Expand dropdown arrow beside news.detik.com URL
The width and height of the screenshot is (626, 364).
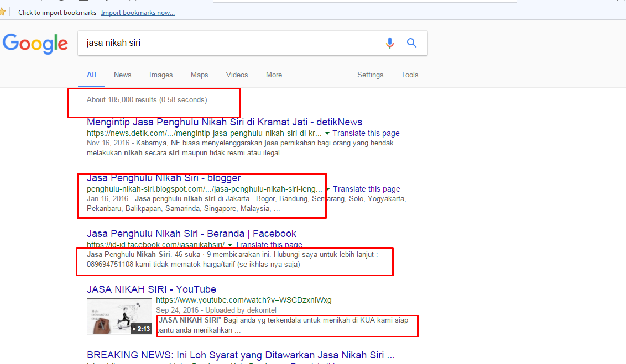point(327,133)
